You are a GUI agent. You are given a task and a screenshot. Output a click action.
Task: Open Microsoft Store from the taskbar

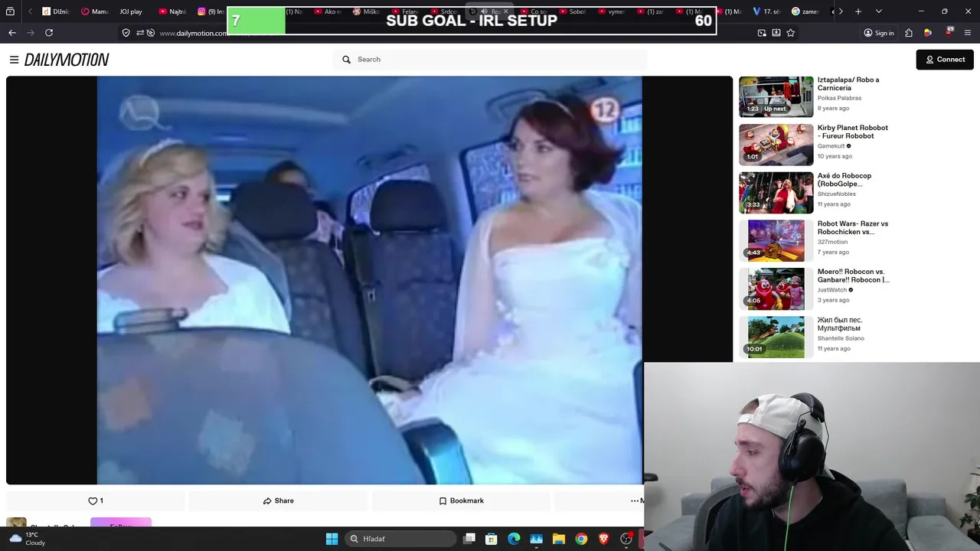click(492, 539)
